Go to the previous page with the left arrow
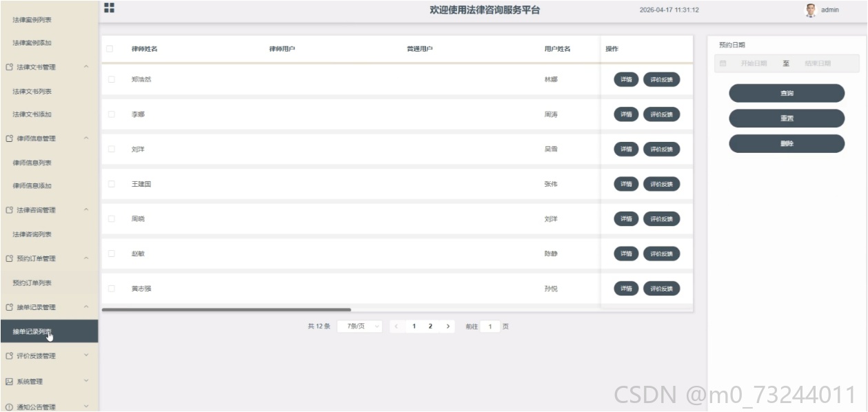 pyautogui.click(x=396, y=327)
